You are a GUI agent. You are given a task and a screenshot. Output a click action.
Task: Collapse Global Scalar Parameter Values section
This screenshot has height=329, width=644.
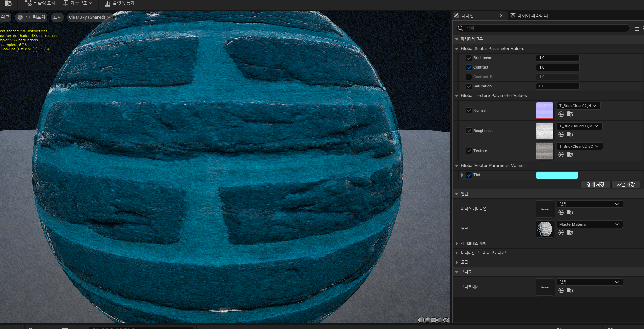457,49
